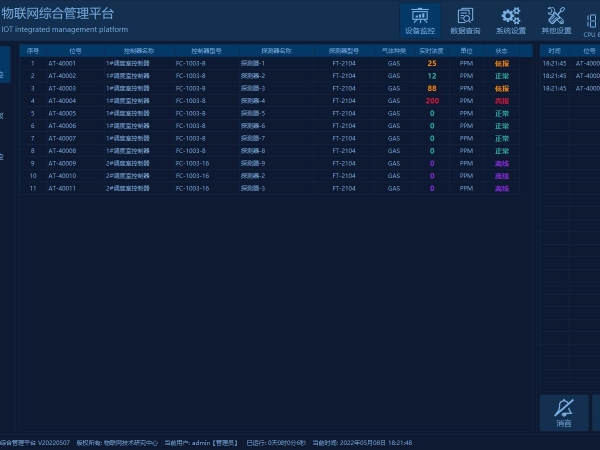Click the 时间 header in the alarm panel
600x450 pixels.
(x=554, y=50)
